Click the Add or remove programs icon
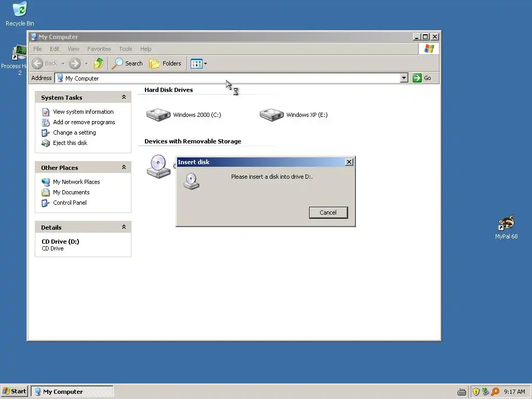The image size is (532, 399). tap(46, 122)
